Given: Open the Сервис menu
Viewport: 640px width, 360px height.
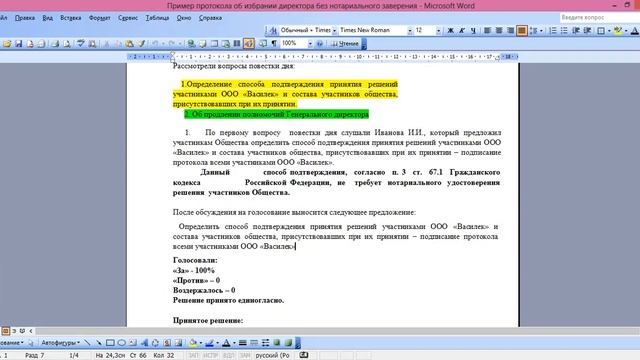Looking at the screenshot, I should (128, 18).
